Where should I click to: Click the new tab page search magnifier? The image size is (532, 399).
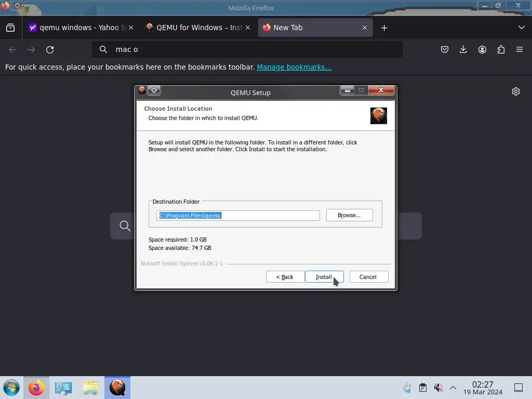(x=125, y=225)
